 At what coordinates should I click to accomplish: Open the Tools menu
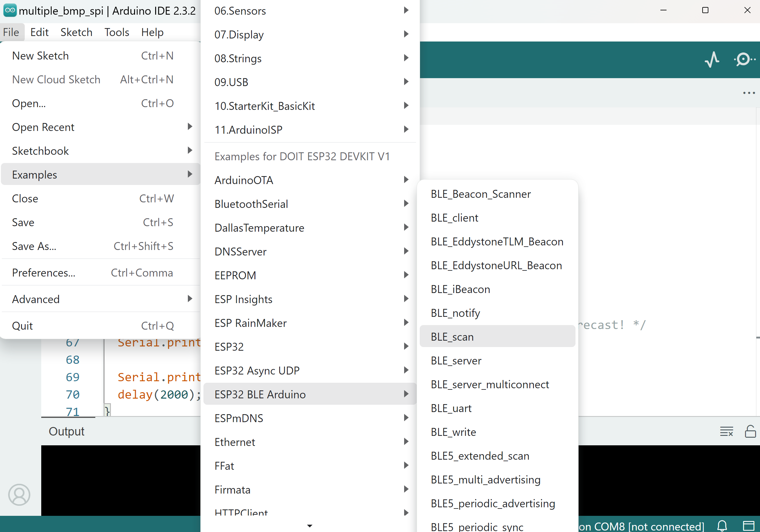point(117,32)
